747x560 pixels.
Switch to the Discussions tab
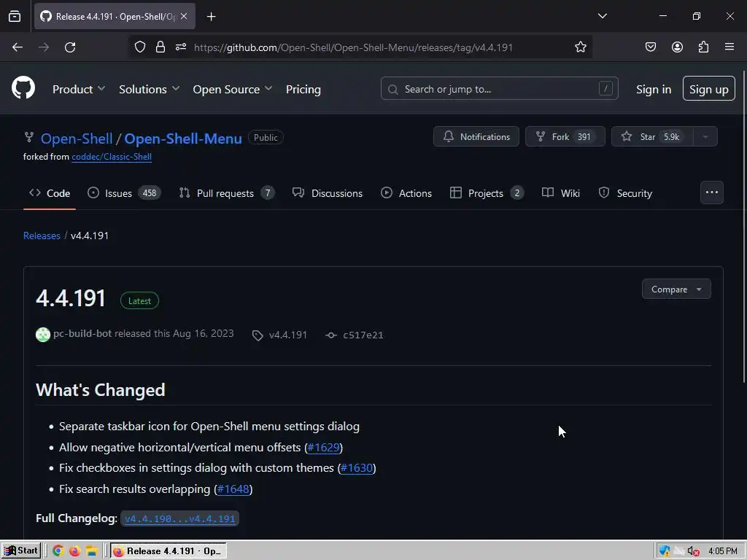[x=328, y=193]
